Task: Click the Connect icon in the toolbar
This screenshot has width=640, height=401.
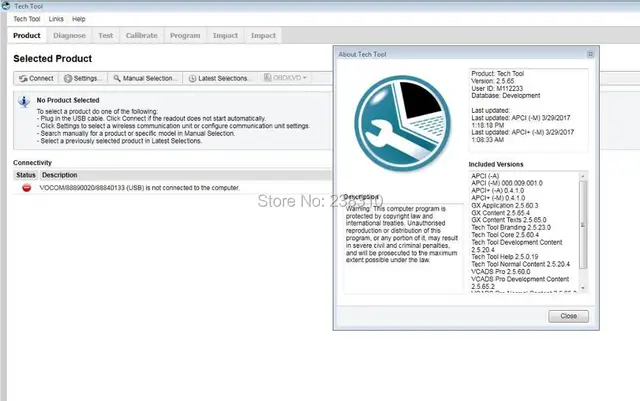Action: click(x=23, y=78)
